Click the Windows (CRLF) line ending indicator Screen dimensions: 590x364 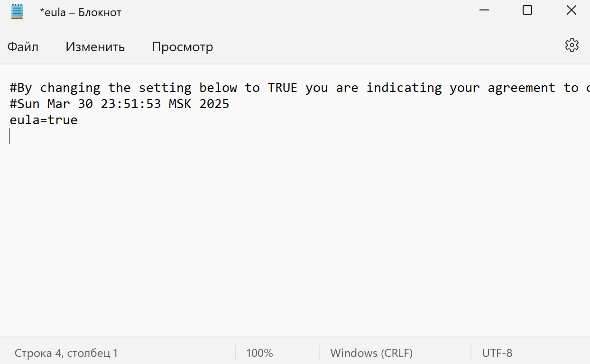[371, 353]
